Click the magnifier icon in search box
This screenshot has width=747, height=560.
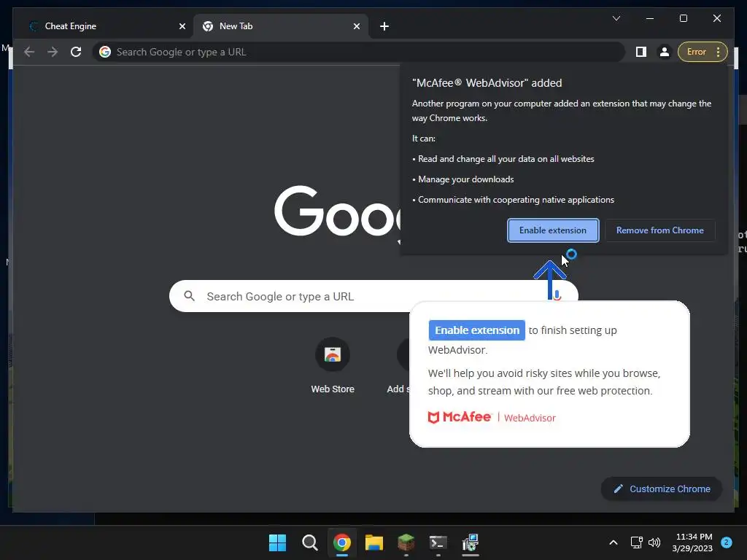tap(189, 296)
